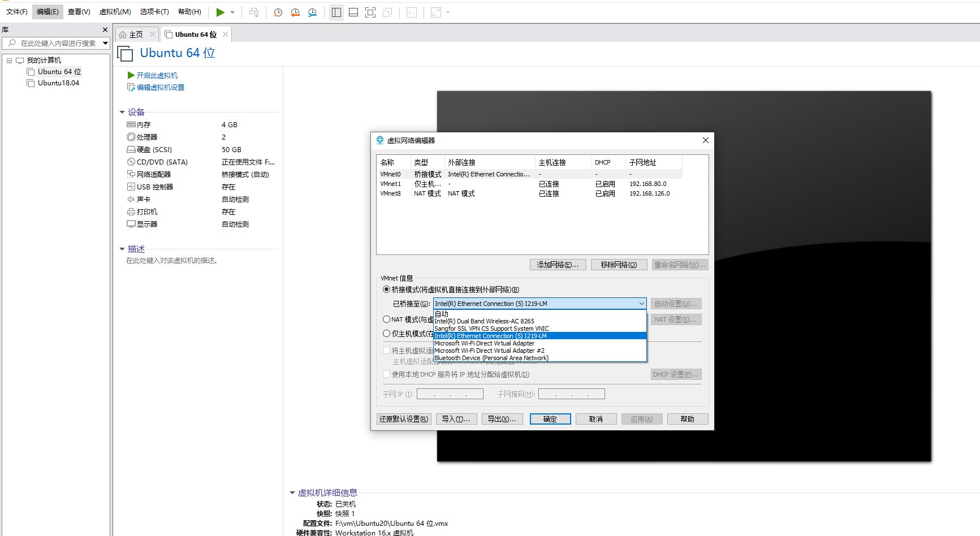Select Ubuntu18.04 in the library tree
Viewport: 980px width, 536px height.
[58, 83]
